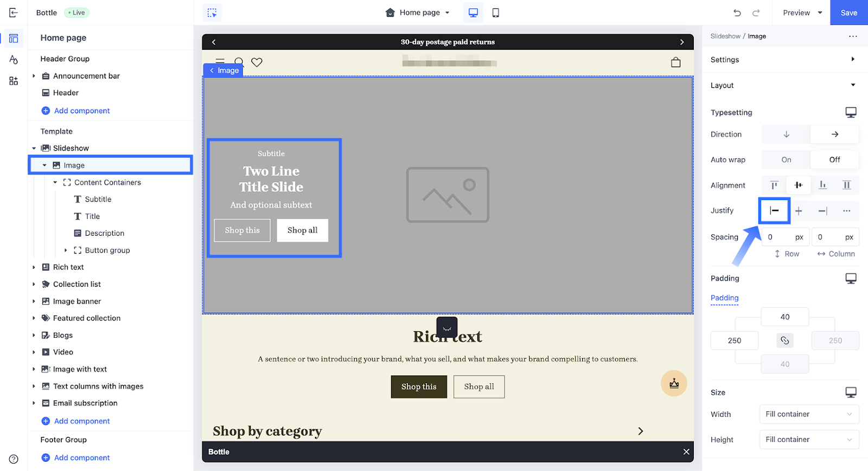Click the Typesetting desktop device icon

pyautogui.click(x=851, y=112)
